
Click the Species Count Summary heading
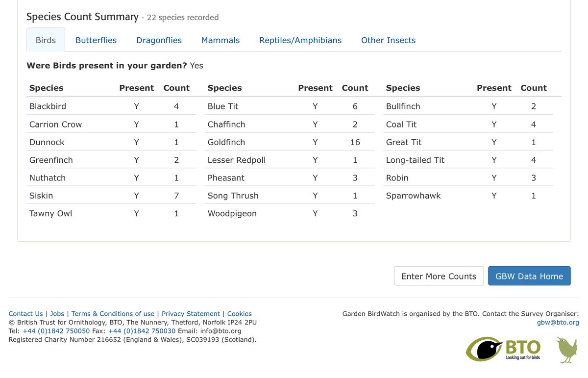82,17
